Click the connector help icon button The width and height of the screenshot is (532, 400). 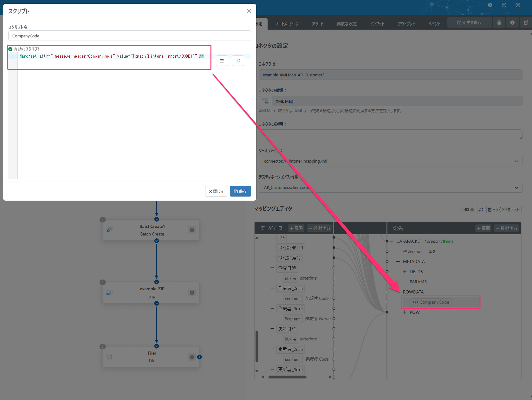coord(512,23)
